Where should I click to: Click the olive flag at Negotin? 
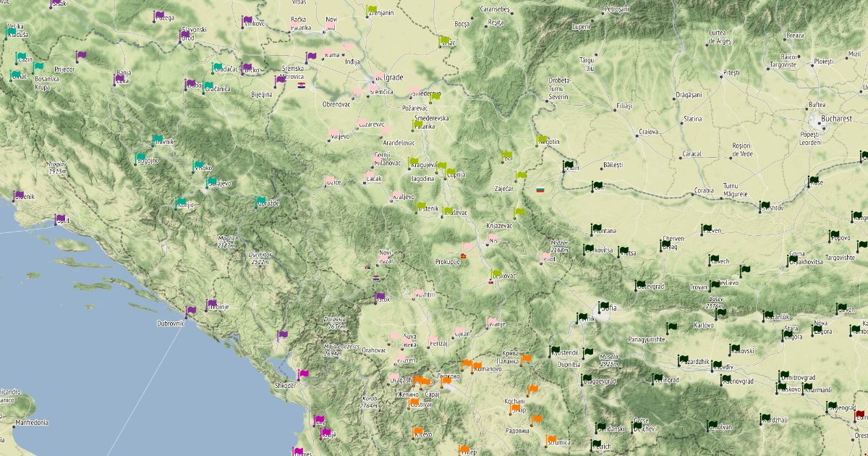coord(542,140)
